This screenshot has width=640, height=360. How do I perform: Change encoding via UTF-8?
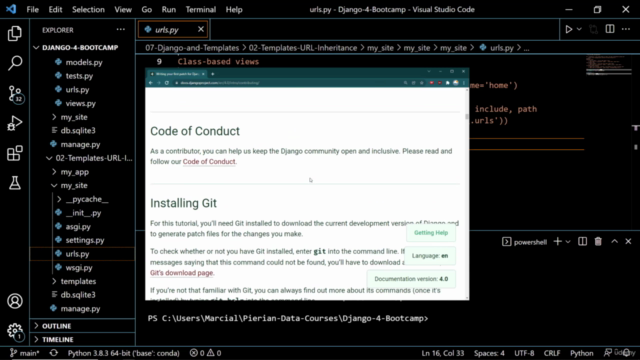[524, 353]
